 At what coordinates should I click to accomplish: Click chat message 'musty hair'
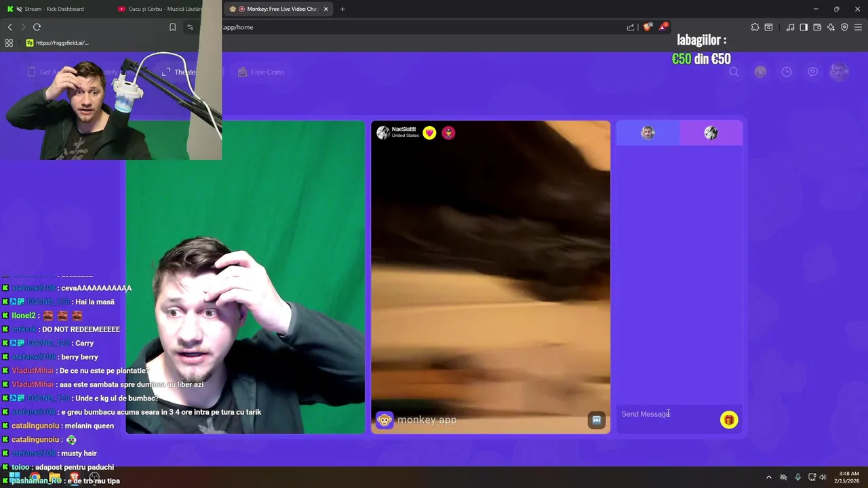click(x=79, y=453)
